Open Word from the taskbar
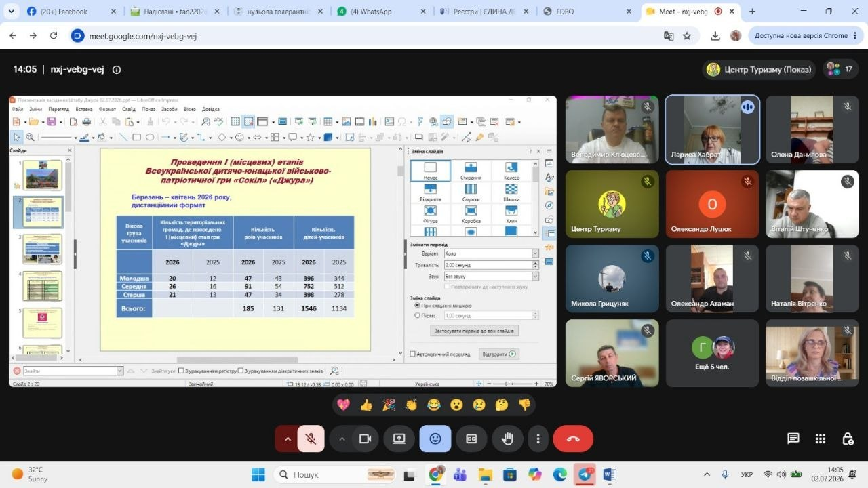Image resolution: width=868 pixels, height=488 pixels. (609, 474)
